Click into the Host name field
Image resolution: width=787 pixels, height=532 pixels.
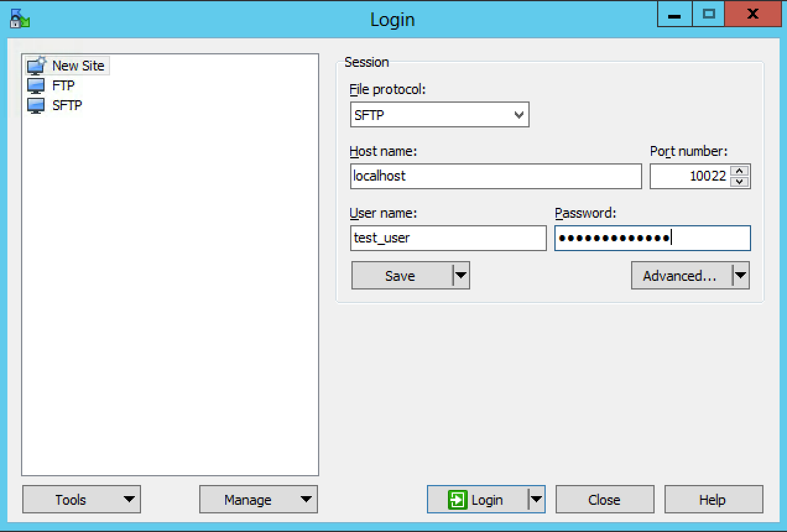pyautogui.click(x=495, y=176)
